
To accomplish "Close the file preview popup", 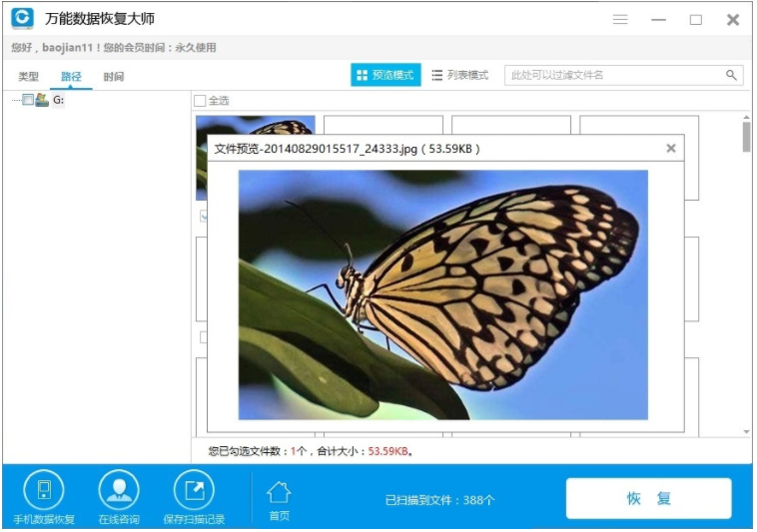I will click(x=671, y=148).
